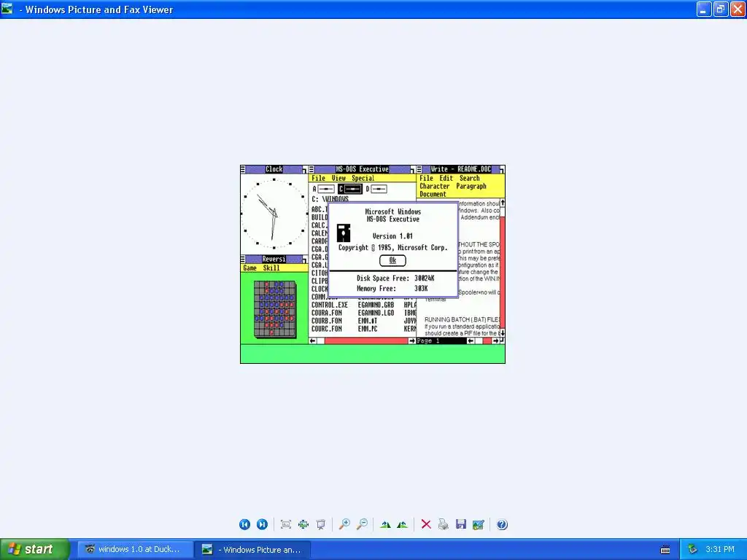Viewport: 747px width, 560px height.
Task: Open Help with question mark icon
Action: 502,524
